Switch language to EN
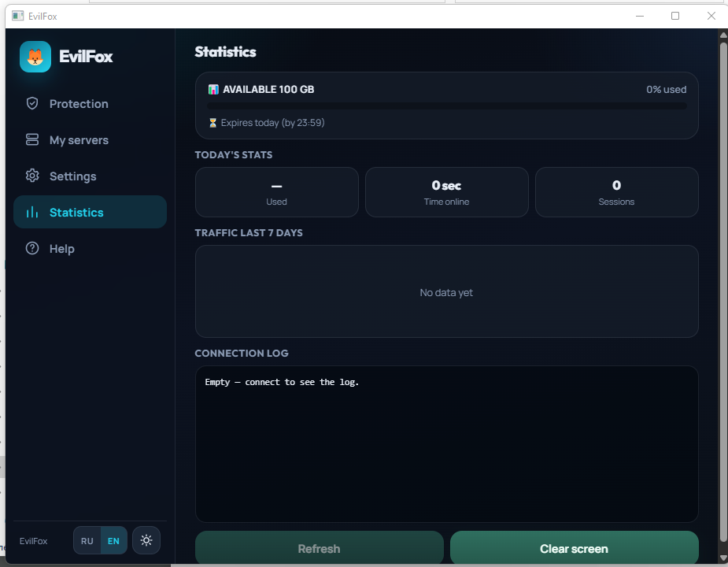This screenshot has width=728, height=567. (114, 540)
